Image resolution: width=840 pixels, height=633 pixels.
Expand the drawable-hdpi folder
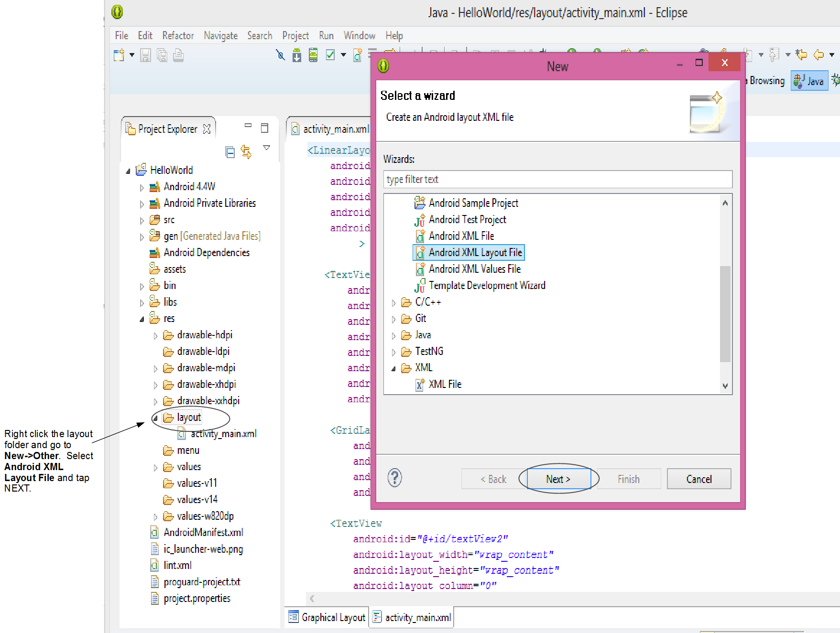click(x=155, y=336)
